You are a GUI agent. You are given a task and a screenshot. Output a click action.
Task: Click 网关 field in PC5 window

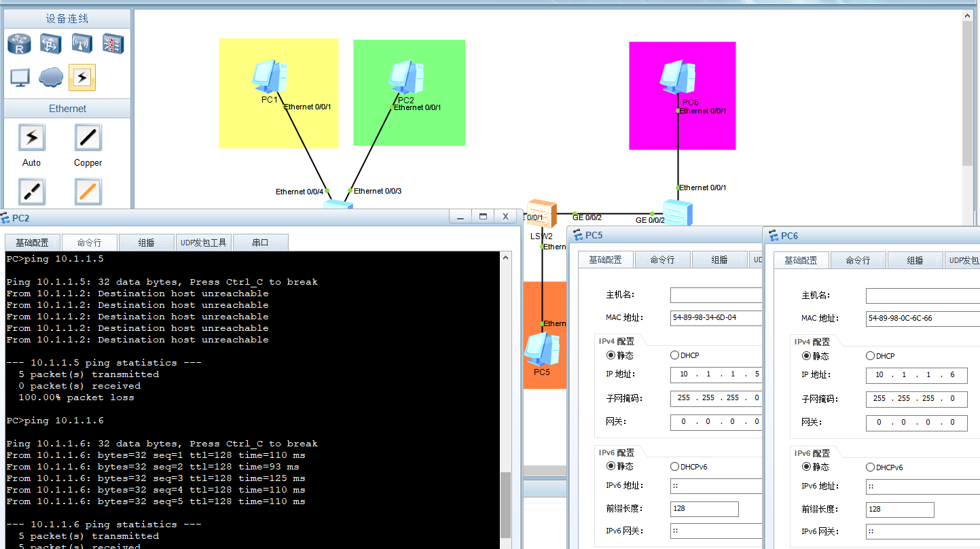[x=716, y=421]
